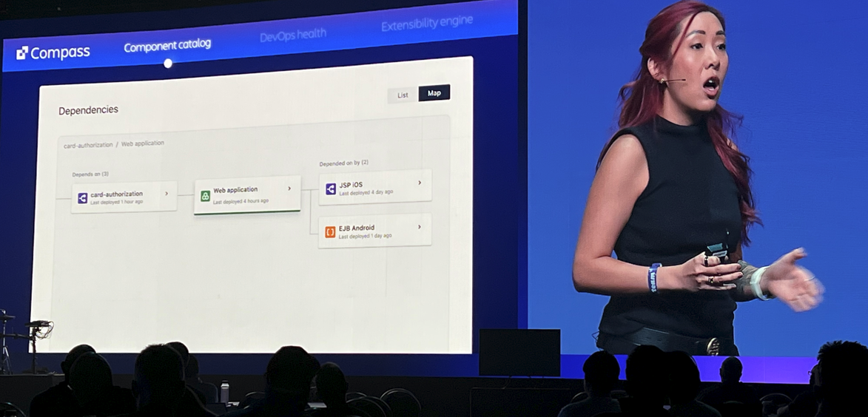
Task: Click the purple JSP iOS icon
Action: tap(331, 189)
